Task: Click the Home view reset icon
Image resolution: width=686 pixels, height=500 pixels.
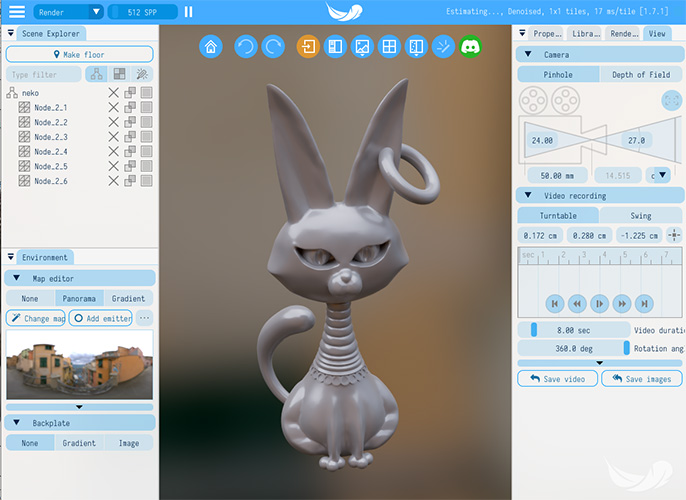Action: tap(211, 46)
